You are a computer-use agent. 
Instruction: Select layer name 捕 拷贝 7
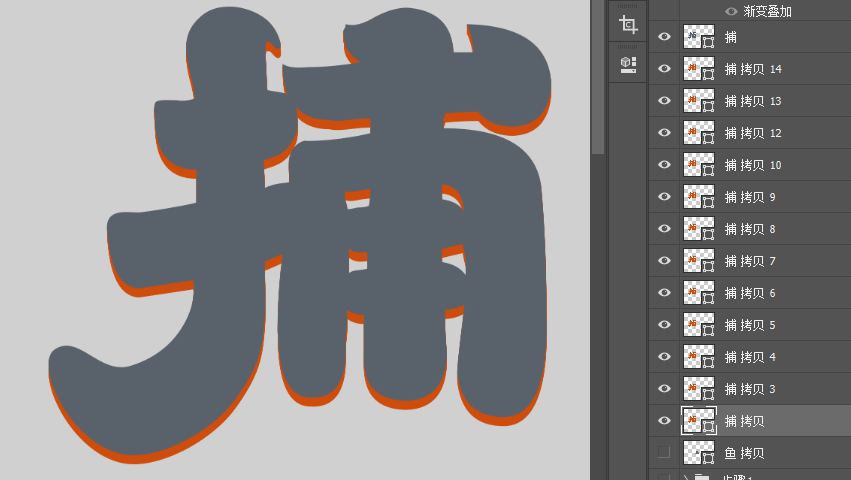click(750, 261)
